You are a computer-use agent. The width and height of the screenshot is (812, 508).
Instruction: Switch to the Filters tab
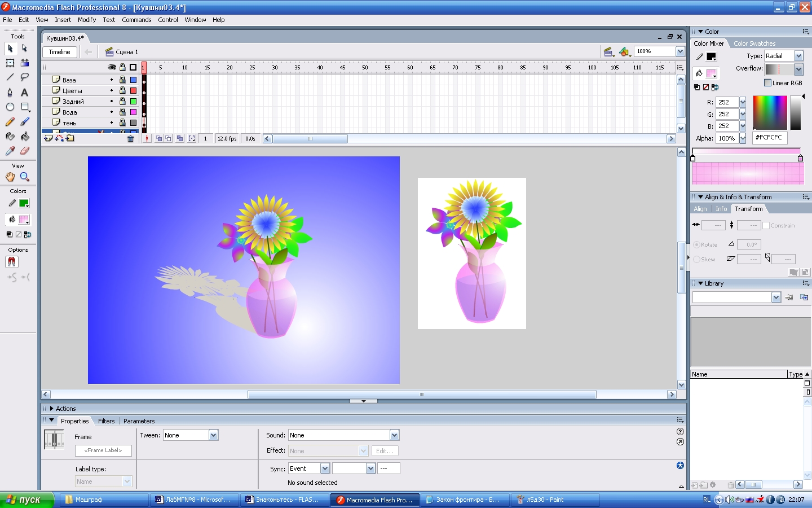click(106, 421)
